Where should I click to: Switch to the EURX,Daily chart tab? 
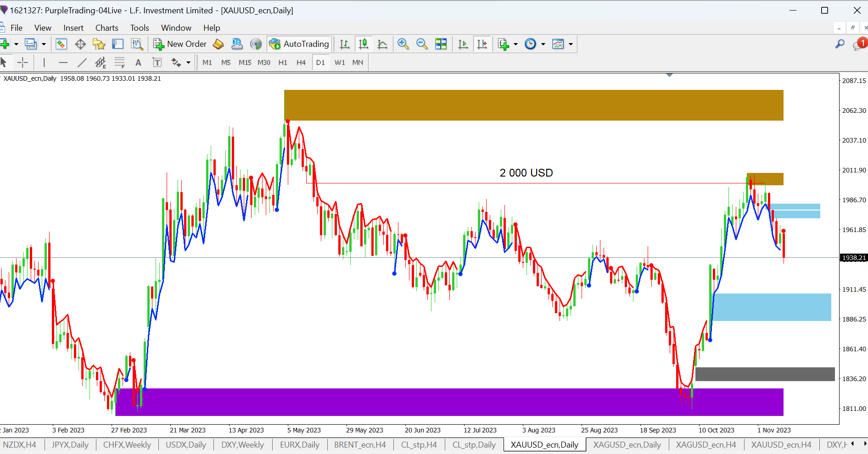(299, 445)
